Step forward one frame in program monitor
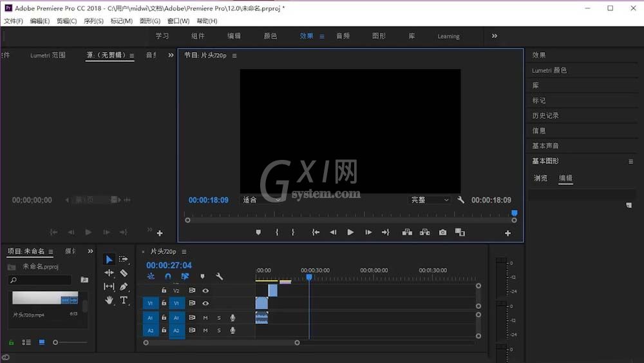This screenshot has height=363, width=644. (368, 233)
